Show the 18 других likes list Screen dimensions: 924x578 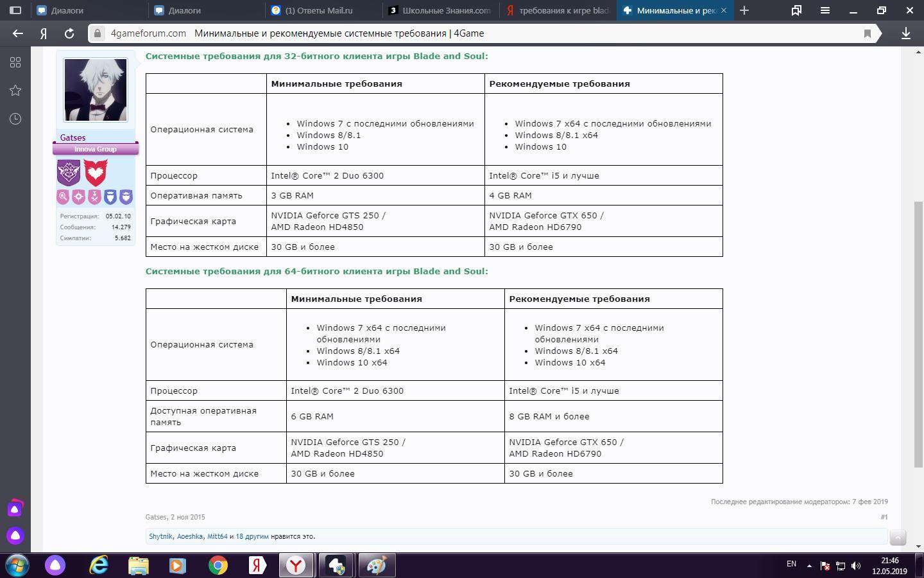pyautogui.click(x=252, y=536)
